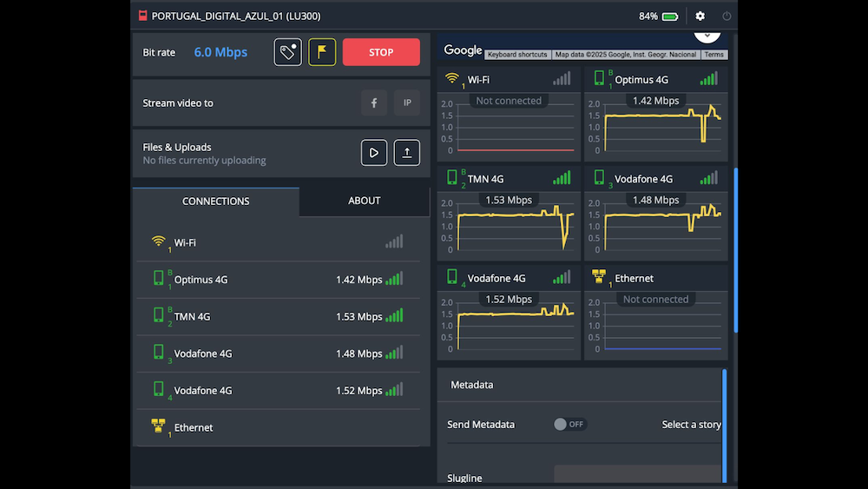The image size is (868, 489).
Task: Toggle the Send Metadata OFF switch
Action: [570, 424]
